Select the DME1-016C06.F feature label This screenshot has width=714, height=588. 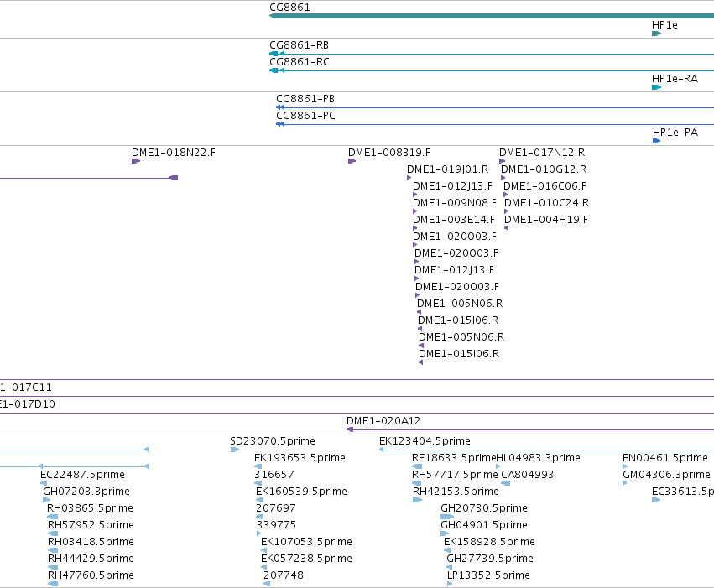545,186
